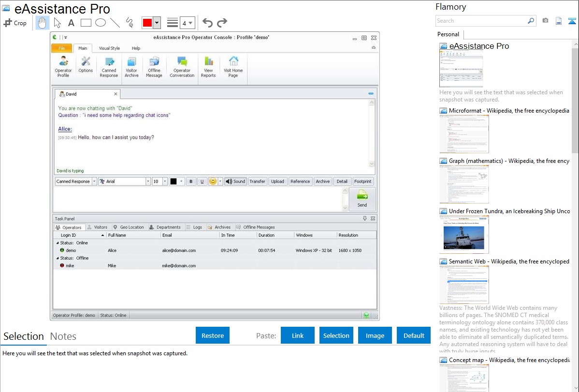This screenshot has height=392, width=579.
Task: Redo the last undone action
Action: (x=222, y=23)
